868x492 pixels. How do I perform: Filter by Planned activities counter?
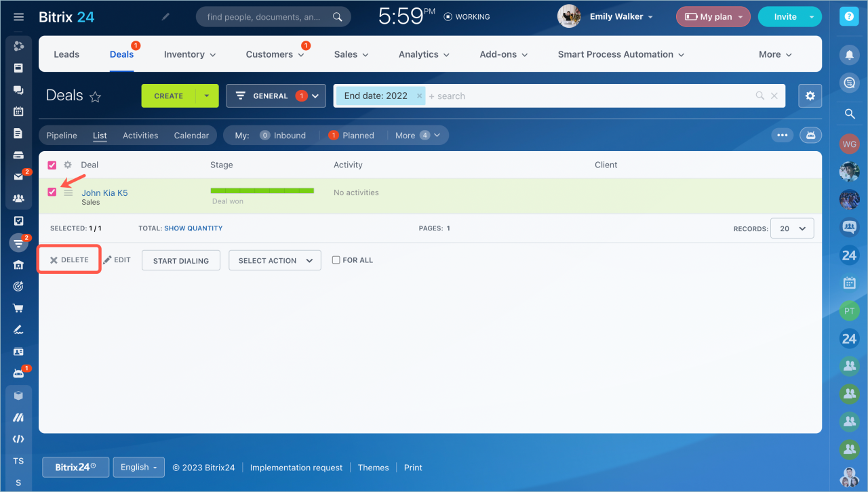point(351,136)
